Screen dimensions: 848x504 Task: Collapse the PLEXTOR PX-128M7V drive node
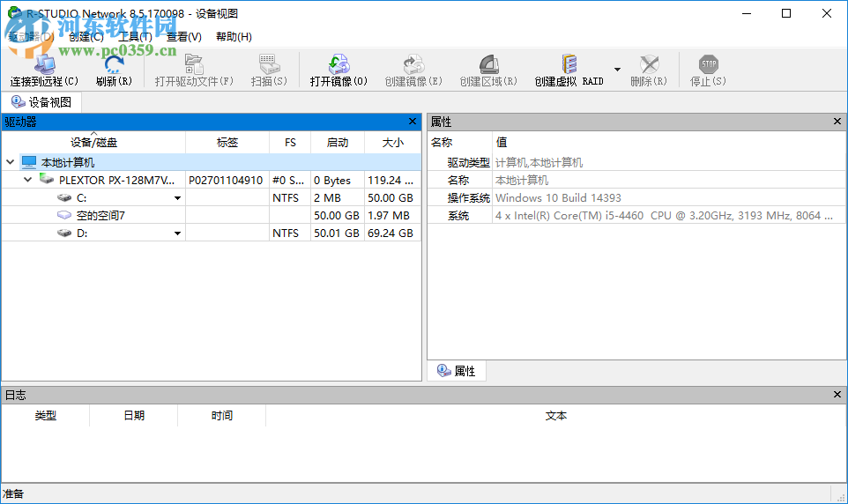coord(27,180)
